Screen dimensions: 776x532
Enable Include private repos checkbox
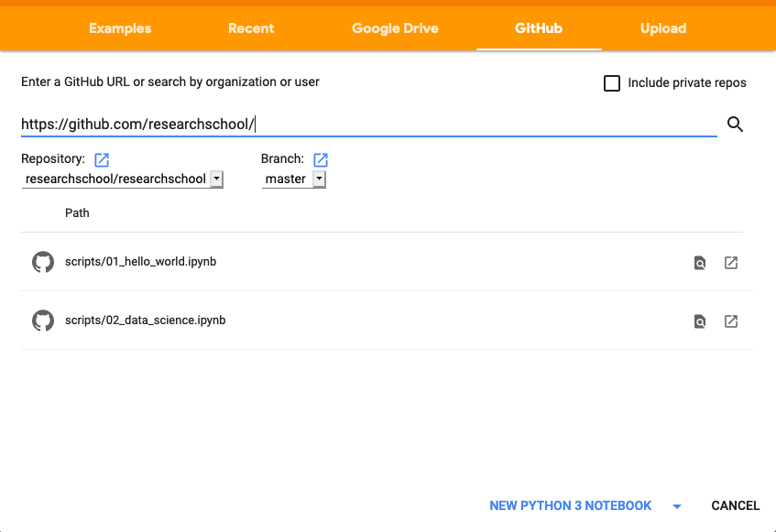612,83
